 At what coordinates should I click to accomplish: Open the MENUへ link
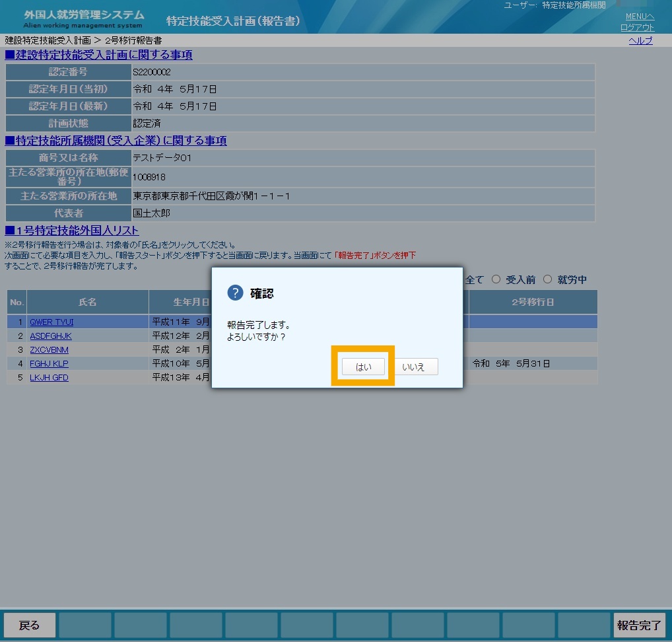640,17
